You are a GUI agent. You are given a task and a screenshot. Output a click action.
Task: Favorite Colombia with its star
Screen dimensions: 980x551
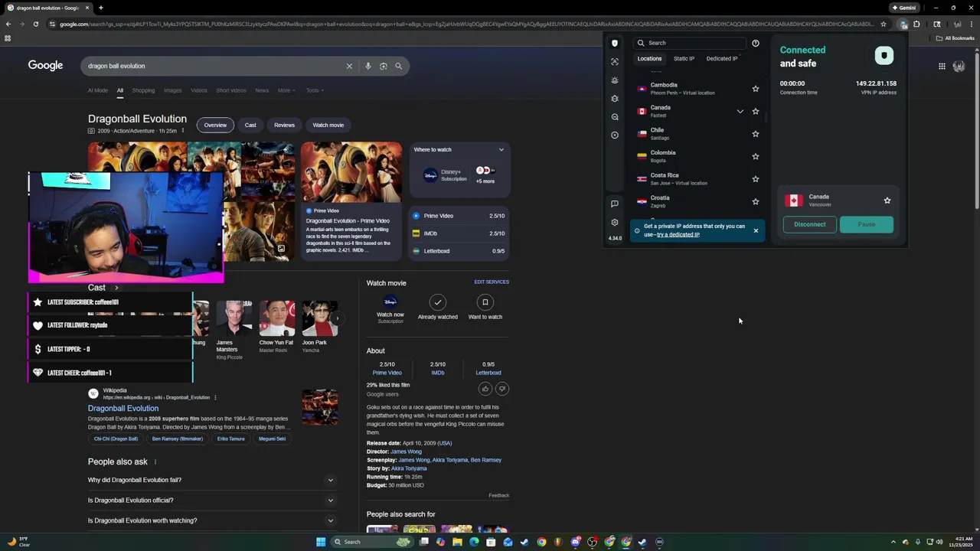tap(756, 156)
